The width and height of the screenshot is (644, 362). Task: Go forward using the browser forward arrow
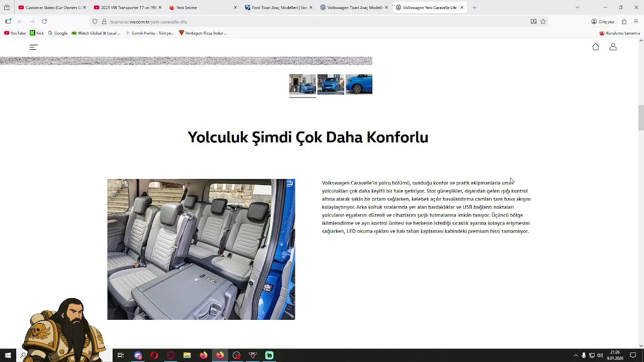(x=32, y=22)
